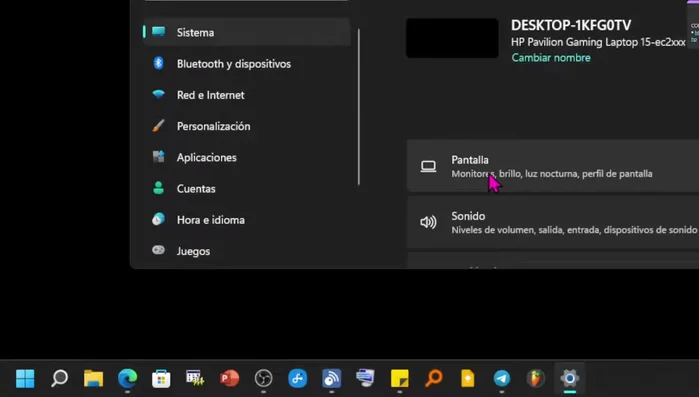Launch PowerPoint from taskbar

click(229, 378)
